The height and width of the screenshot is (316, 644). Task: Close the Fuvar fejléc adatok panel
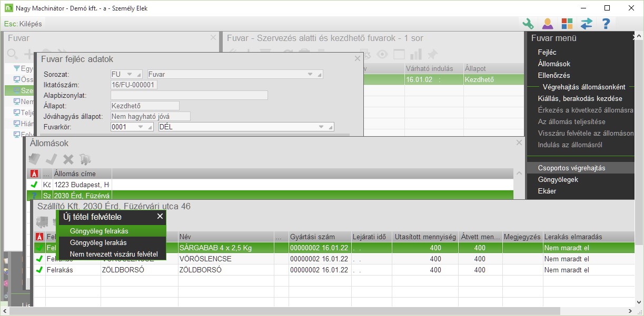click(358, 59)
